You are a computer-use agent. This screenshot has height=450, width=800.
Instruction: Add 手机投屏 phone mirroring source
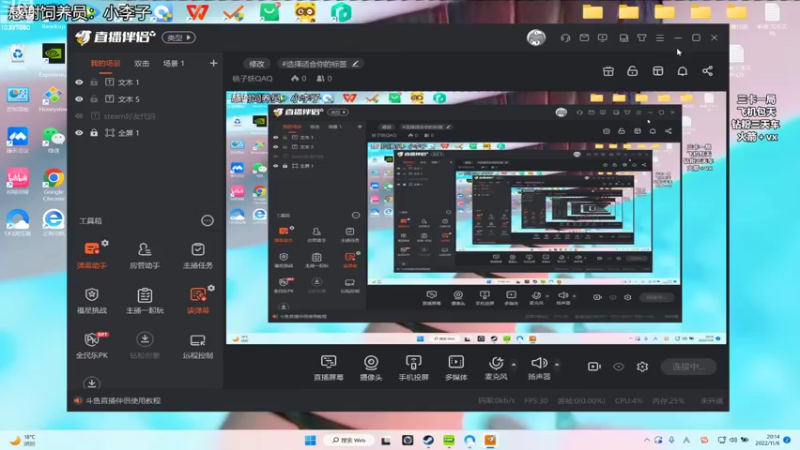(413, 367)
